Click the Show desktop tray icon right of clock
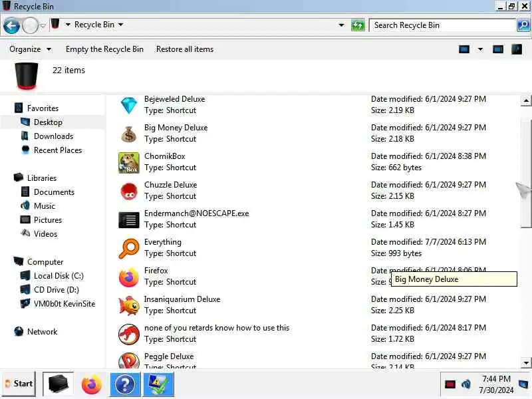Viewport: 532px width, 399px height. click(523, 384)
